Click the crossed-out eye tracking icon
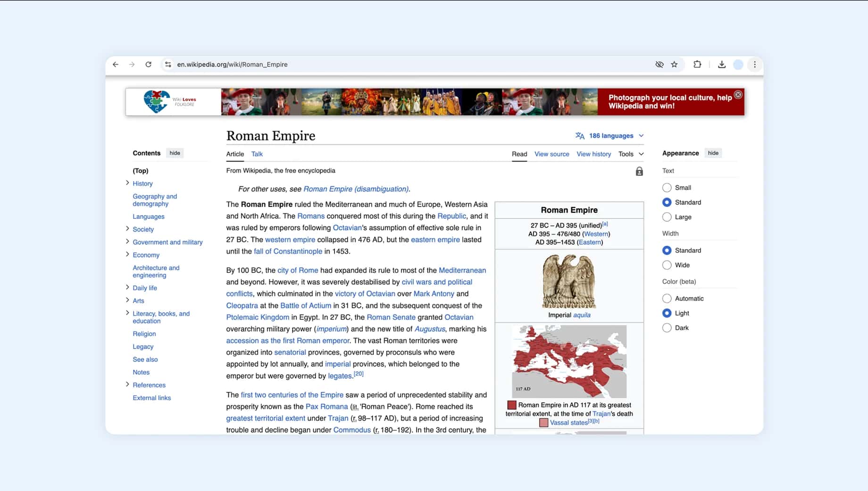868x491 pixels. [659, 65]
